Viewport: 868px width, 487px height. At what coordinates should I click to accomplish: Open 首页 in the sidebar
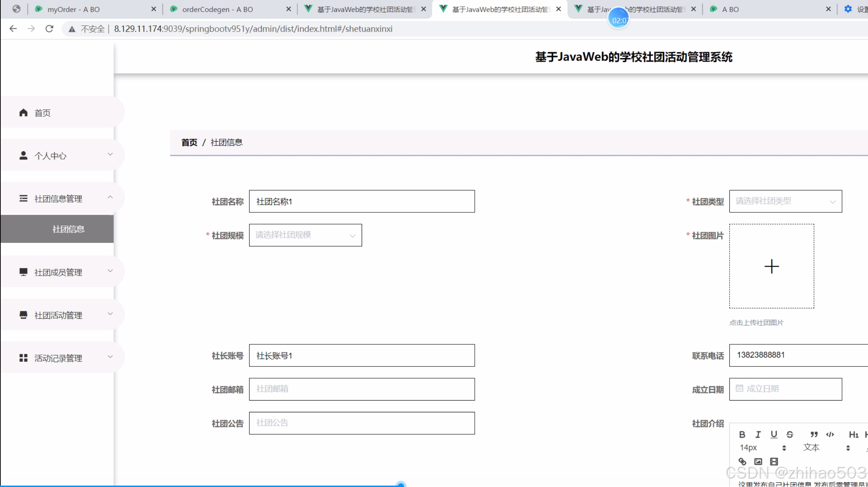(x=42, y=113)
